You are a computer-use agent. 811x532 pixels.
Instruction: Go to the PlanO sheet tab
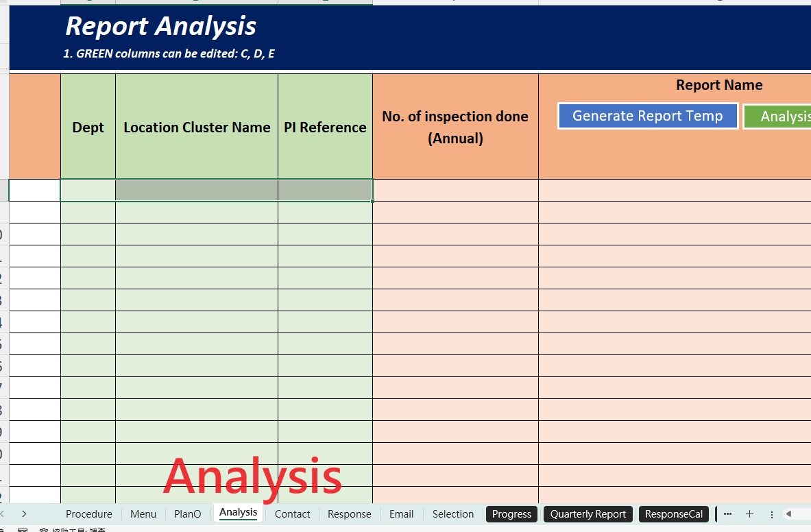click(187, 513)
